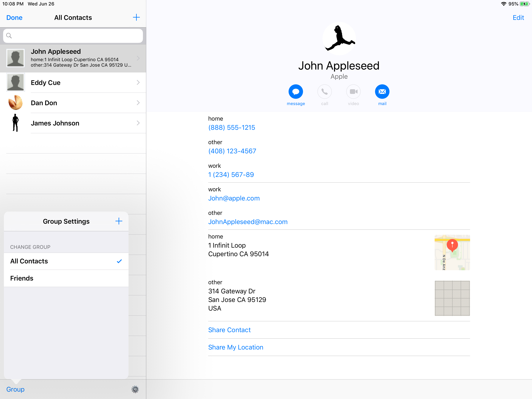Tap the John Appleseed name heading
Screen dimensions: 532x399
(339, 66)
